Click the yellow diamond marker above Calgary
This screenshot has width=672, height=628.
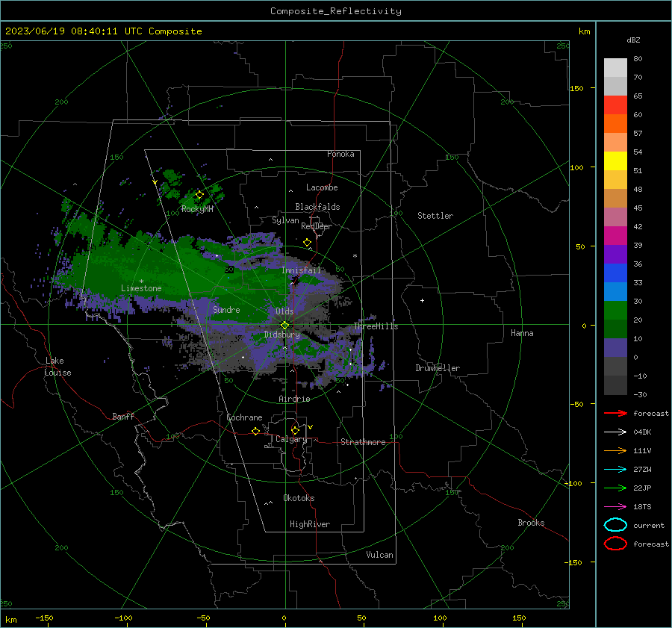[295, 430]
